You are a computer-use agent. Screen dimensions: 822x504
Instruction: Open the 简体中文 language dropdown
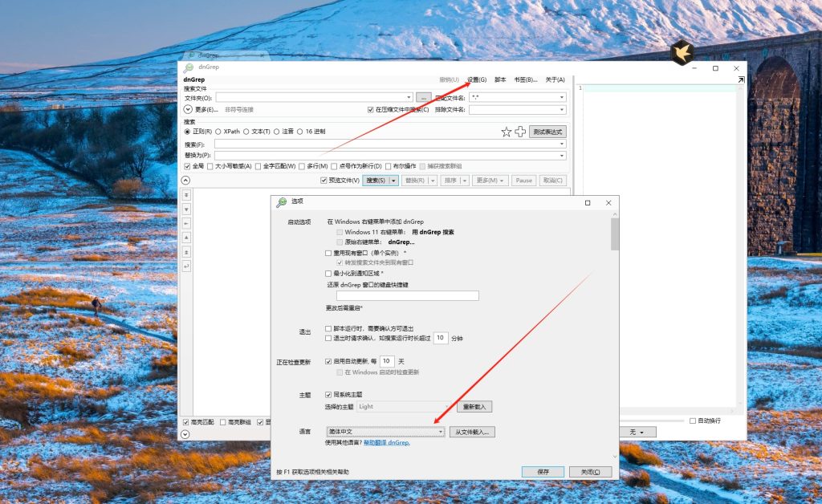(x=385, y=432)
